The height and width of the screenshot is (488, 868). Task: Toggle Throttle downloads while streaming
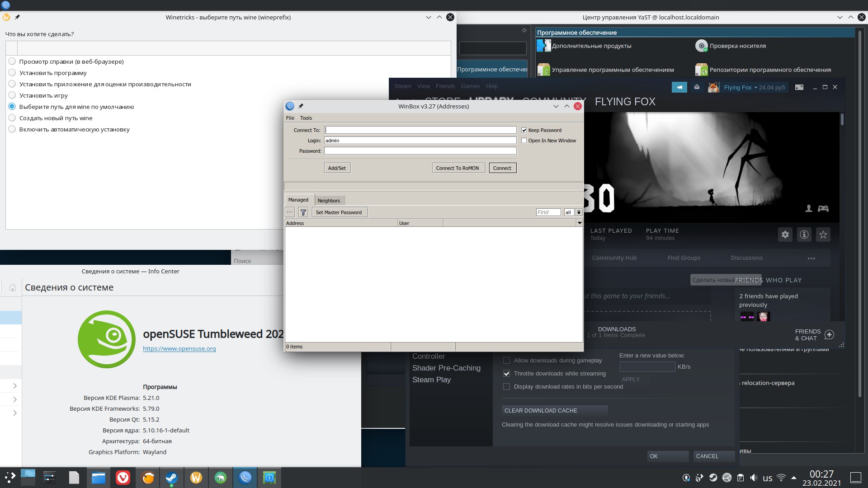tap(506, 374)
